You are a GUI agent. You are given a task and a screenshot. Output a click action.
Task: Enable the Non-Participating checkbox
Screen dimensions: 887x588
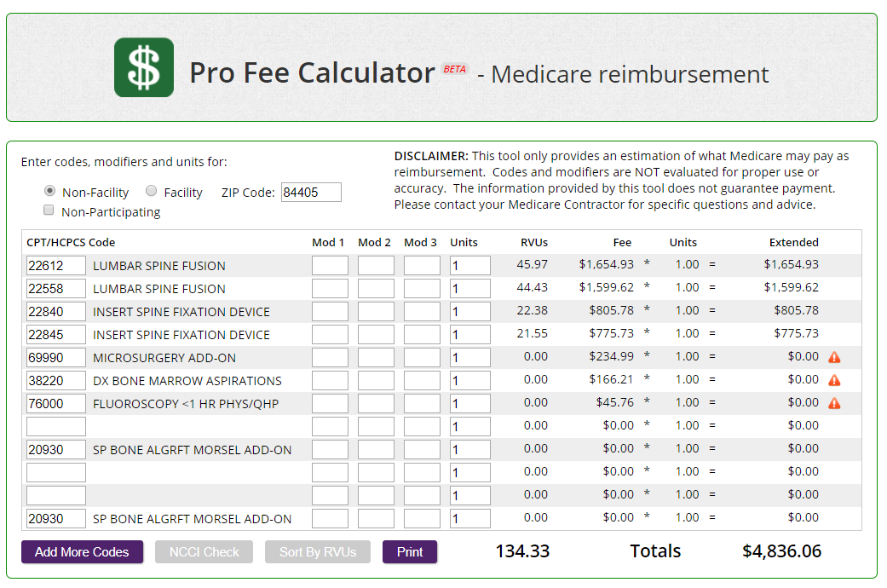pyautogui.click(x=49, y=210)
